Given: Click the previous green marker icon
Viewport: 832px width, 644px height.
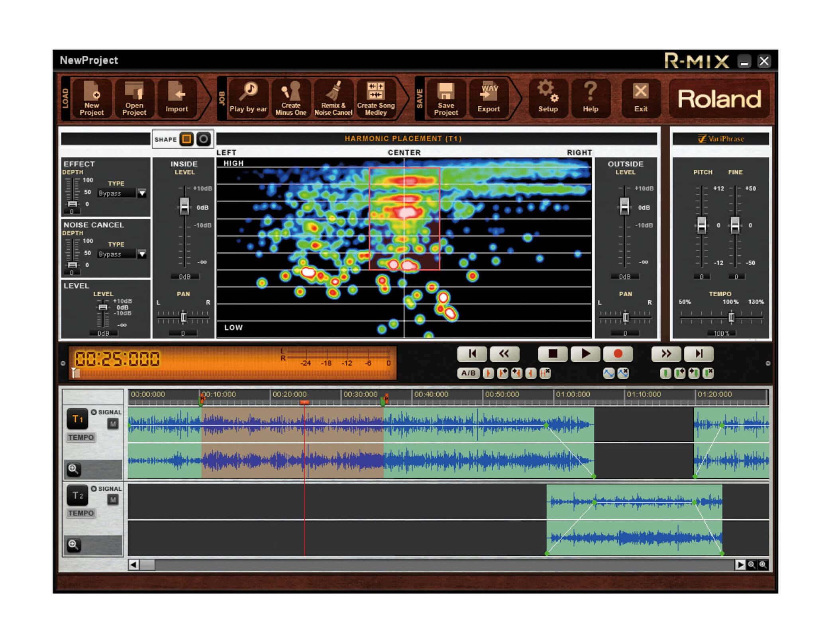Looking at the screenshot, I should pos(679,373).
